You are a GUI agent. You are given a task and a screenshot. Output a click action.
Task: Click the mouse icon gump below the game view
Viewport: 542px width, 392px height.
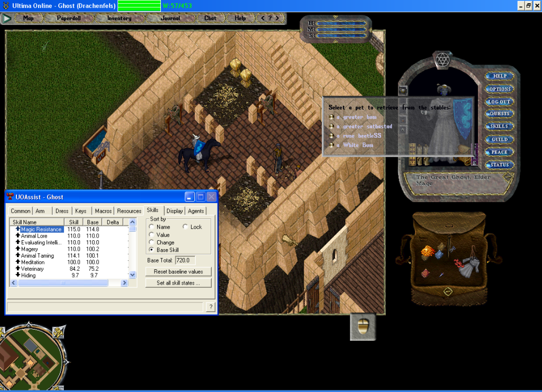point(363,327)
